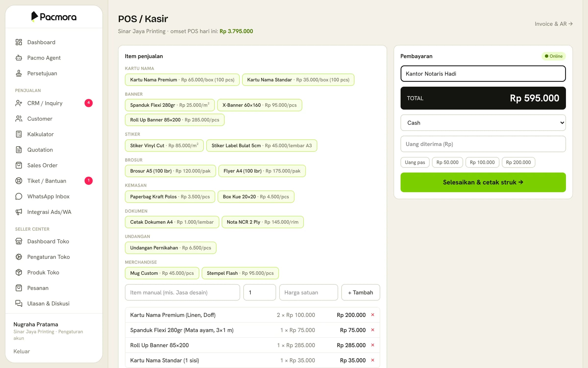Screen dimensions: 588x368
Task: Click the Produk Toko box icon
Action: coord(19,272)
